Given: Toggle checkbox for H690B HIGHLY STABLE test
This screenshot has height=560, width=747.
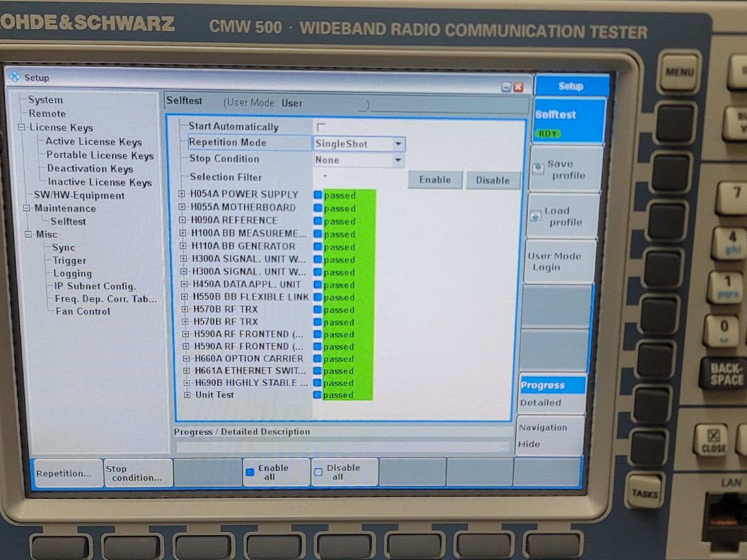Looking at the screenshot, I should tap(317, 383).
